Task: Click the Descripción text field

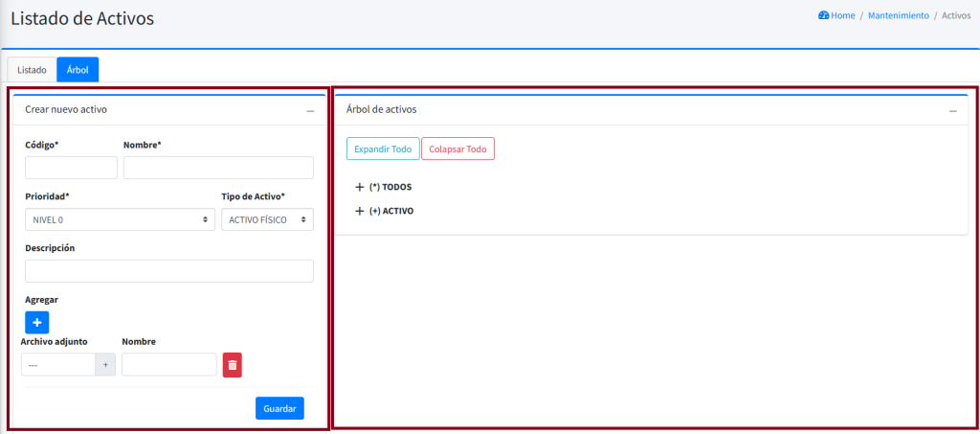Action: 169,270
